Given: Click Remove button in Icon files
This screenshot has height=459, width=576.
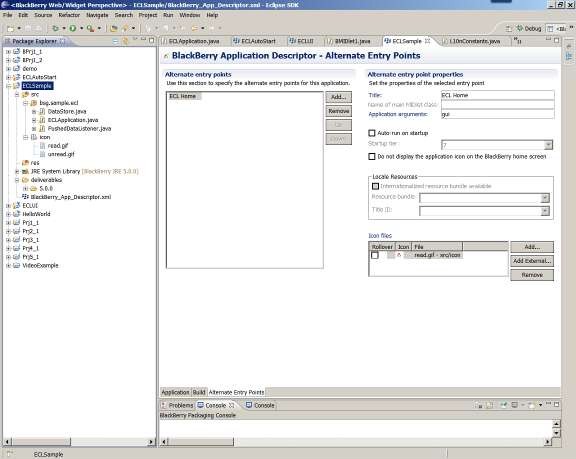Looking at the screenshot, I should point(532,275).
